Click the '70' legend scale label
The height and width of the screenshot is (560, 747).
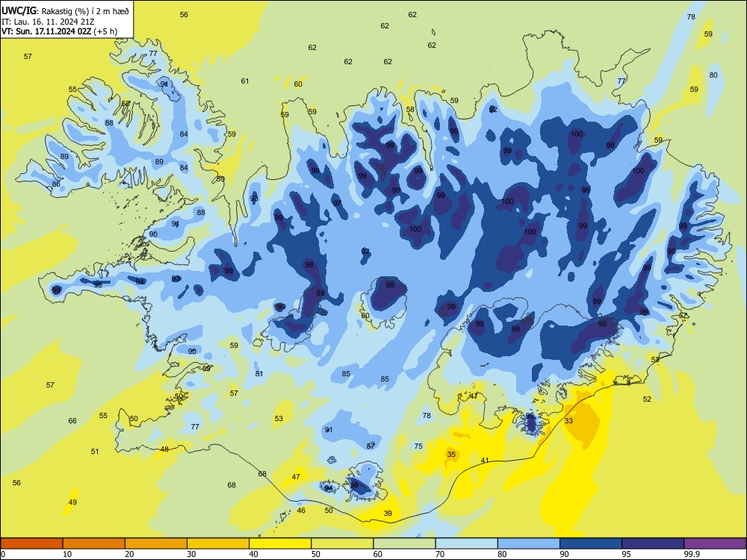440,554
